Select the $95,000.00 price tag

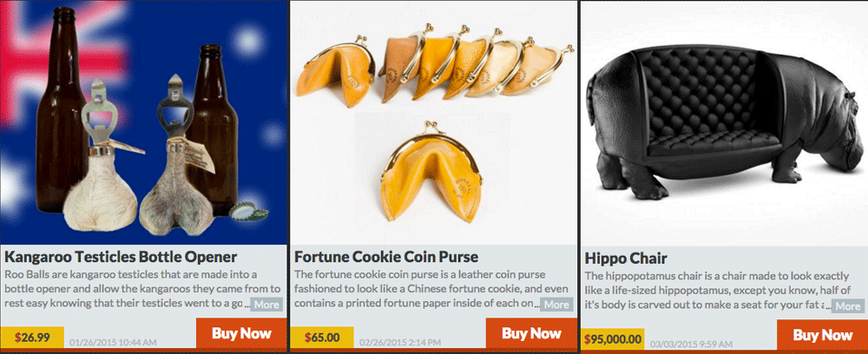(612, 339)
